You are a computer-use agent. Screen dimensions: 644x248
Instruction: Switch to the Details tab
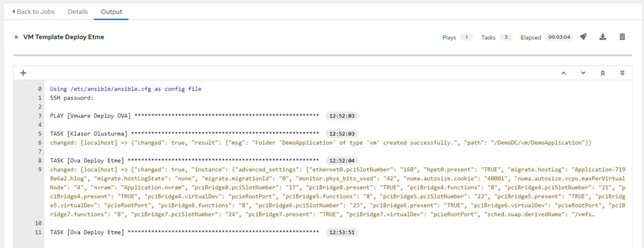(78, 11)
